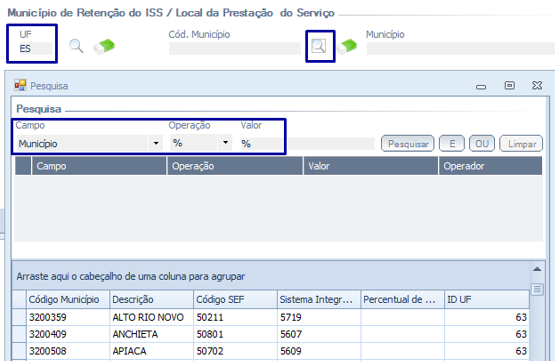Sort by Percentual de ... column header
Viewport: 555px width, 361px height.
tap(402, 299)
